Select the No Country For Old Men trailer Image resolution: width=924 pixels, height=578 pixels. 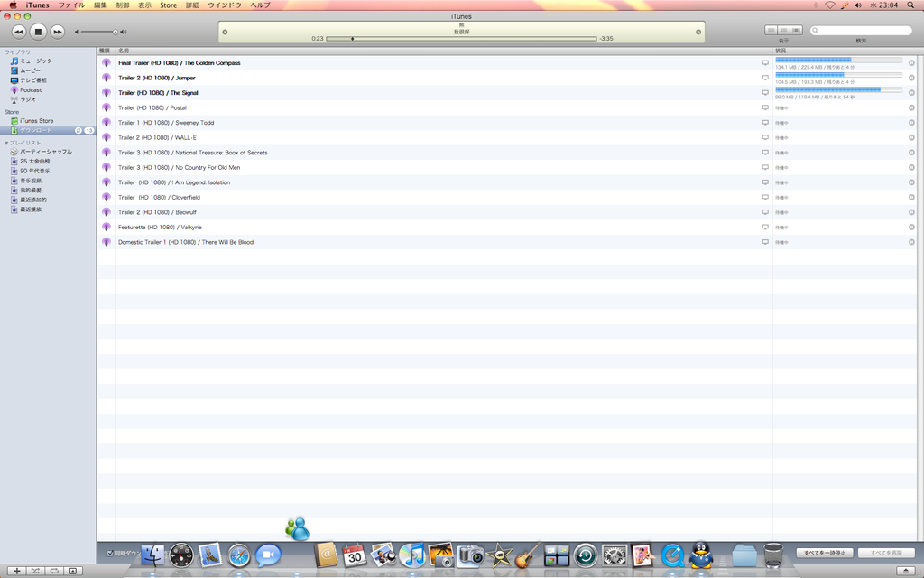click(507, 167)
